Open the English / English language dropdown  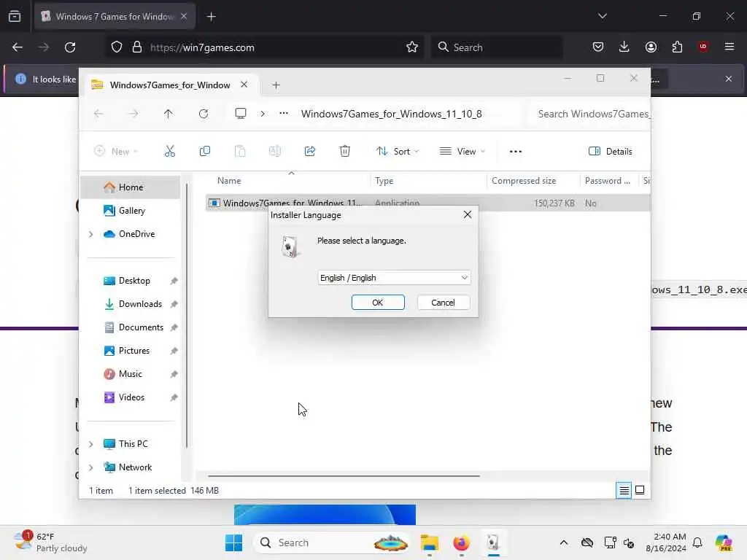(x=394, y=278)
